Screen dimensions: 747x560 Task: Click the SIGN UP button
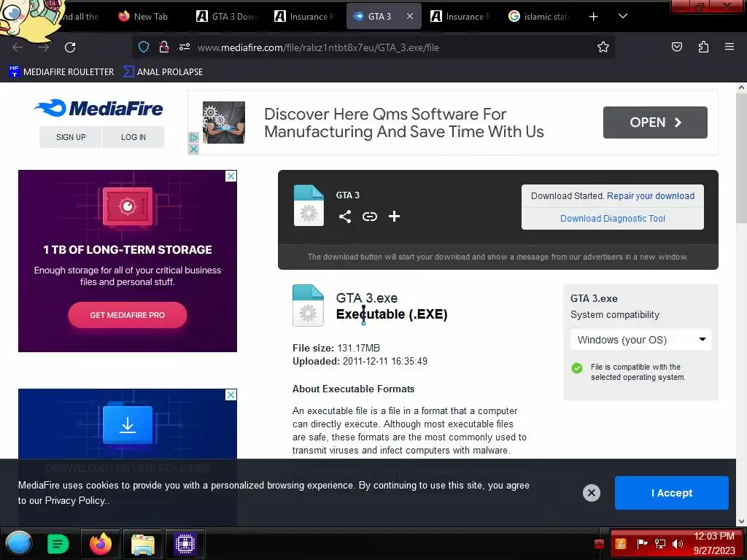coord(71,137)
